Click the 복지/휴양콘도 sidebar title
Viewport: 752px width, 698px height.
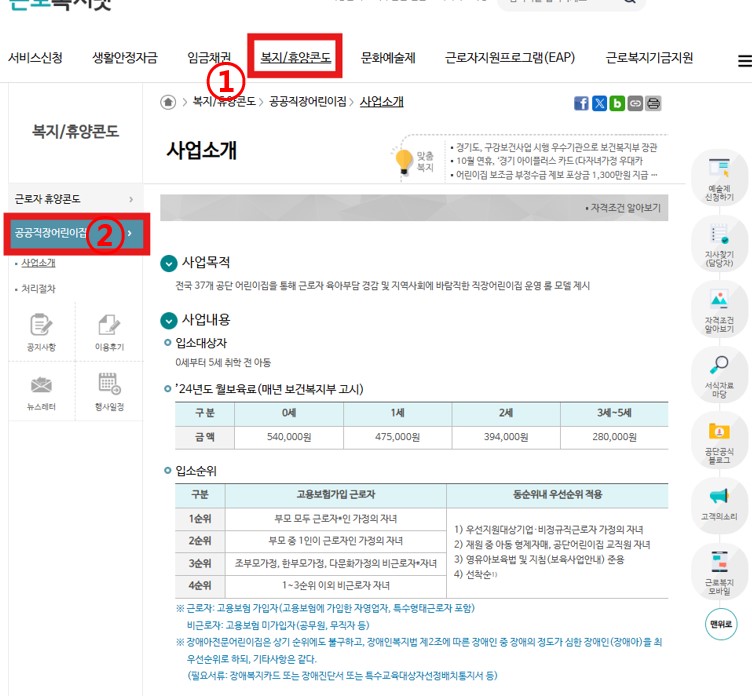point(75,131)
